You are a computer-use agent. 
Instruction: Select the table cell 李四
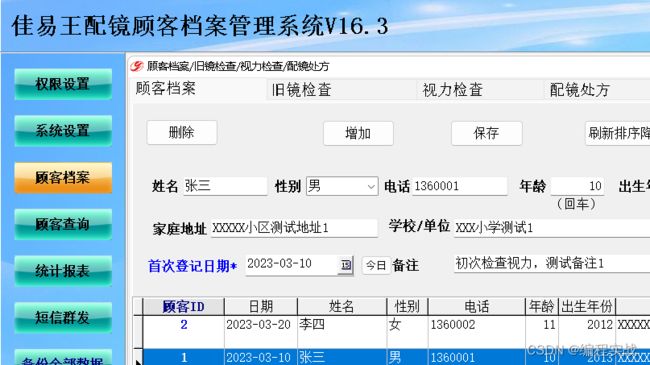coord(342,331)
